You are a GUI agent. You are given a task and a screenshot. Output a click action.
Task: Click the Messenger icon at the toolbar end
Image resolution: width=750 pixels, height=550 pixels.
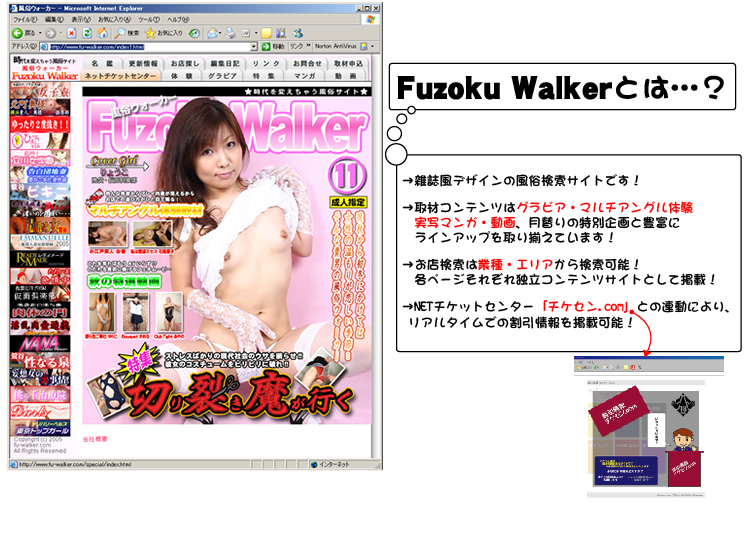298,33
